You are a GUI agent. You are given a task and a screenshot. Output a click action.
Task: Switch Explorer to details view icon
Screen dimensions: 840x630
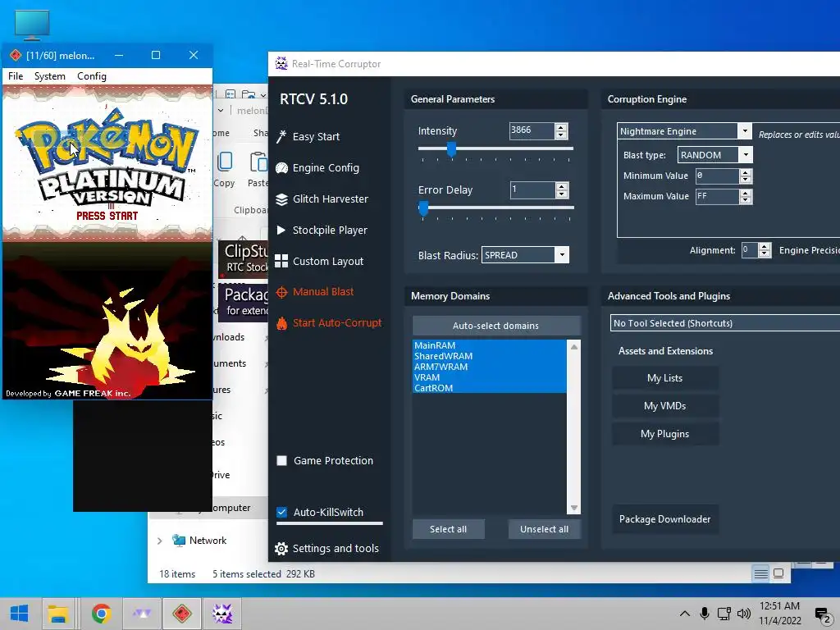point(760,573)
